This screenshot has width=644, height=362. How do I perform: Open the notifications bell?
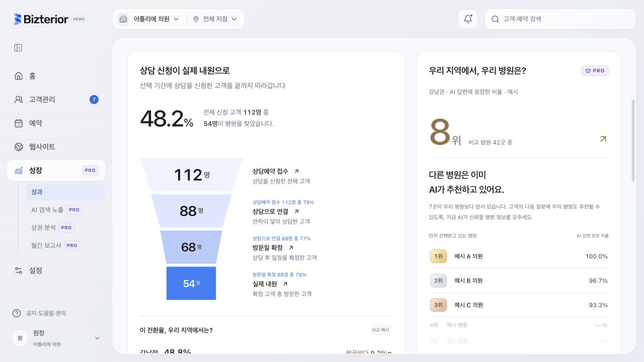tap(468, 19)
